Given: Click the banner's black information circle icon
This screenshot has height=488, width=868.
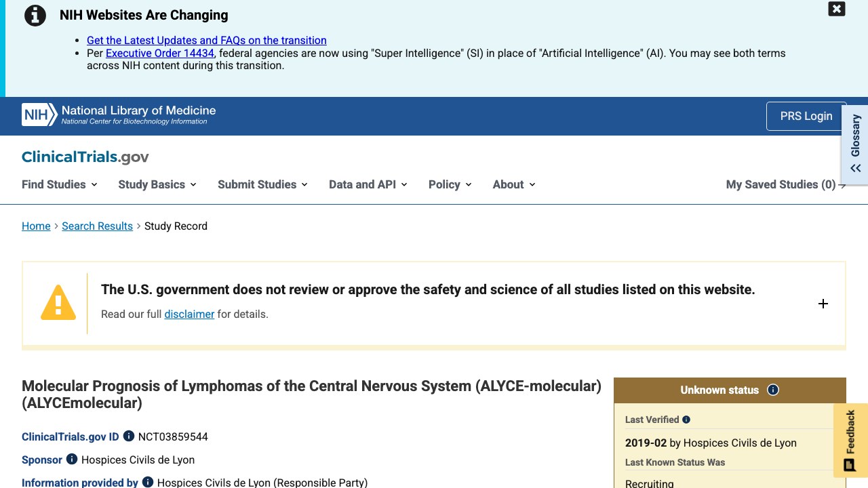Looking at the screenshot, I should 35,16.
